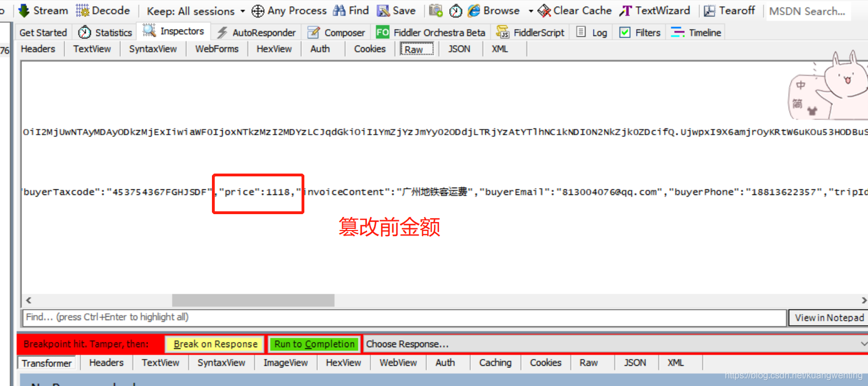Click the Save toolbar button
868x386 pixels.
[396, 11]
